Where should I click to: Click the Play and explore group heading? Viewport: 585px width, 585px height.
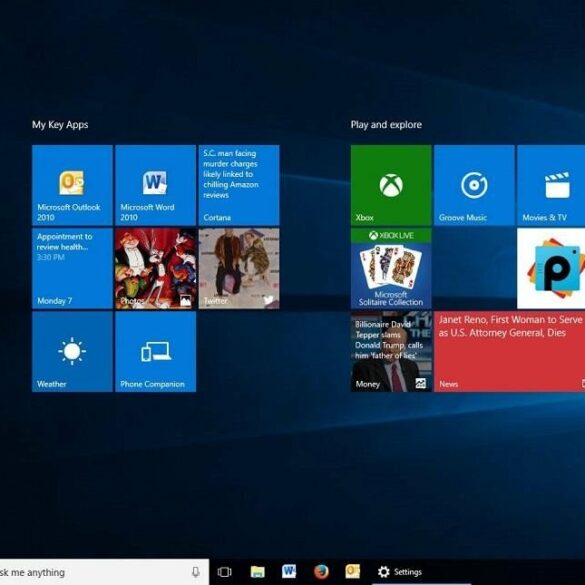tap(386, 125)
